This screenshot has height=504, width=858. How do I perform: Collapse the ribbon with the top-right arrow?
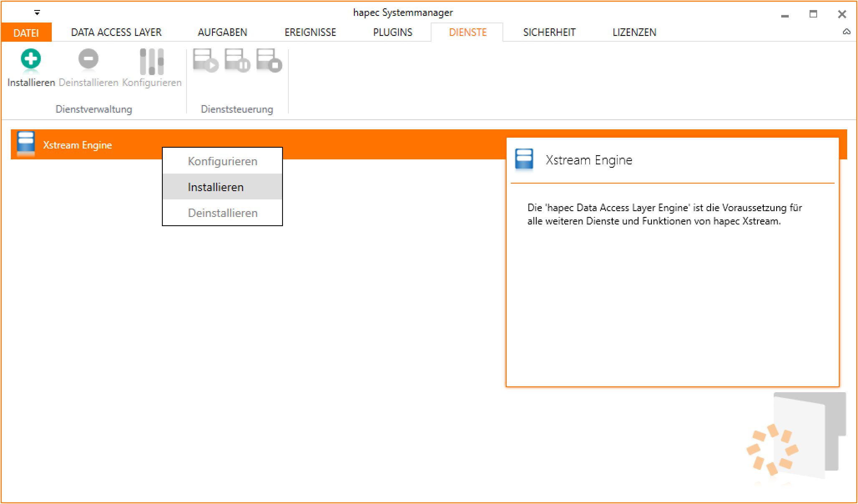846,32
